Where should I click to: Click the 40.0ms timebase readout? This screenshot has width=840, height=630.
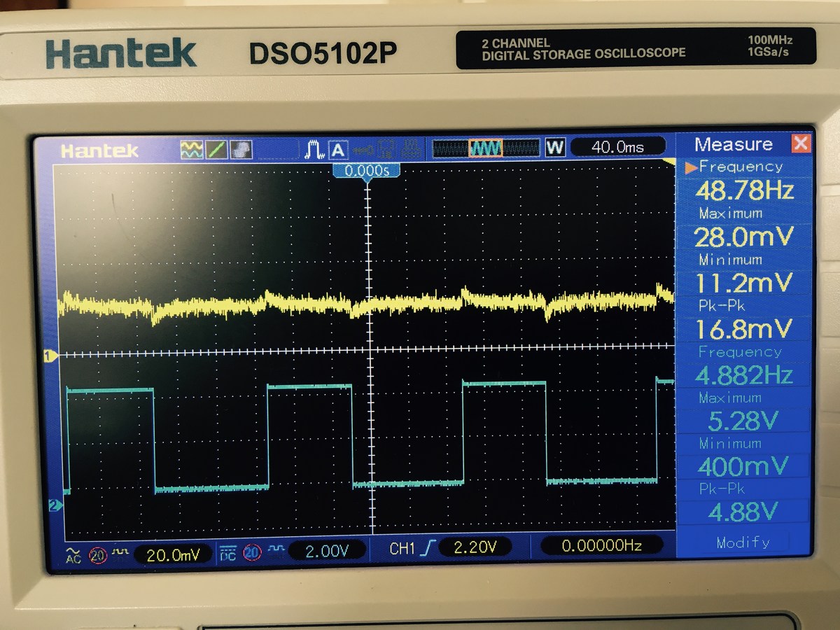(617, 147)
